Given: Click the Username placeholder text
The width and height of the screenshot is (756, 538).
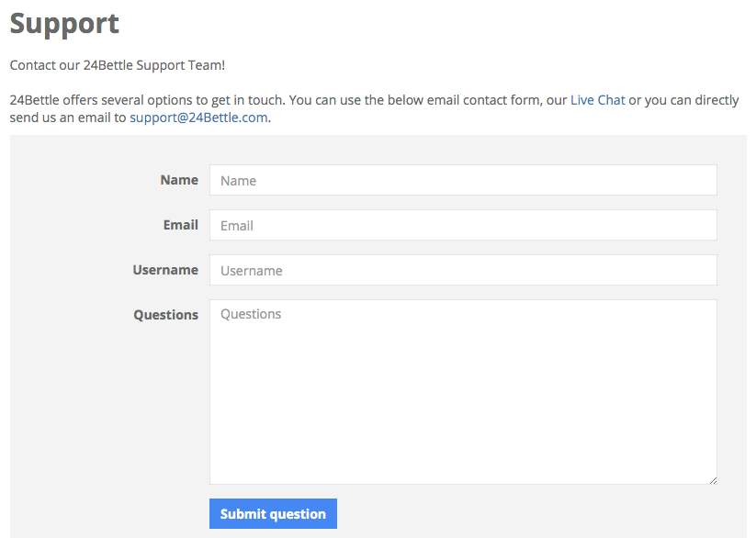Looking at the screenshot, I should pos(251,271).
